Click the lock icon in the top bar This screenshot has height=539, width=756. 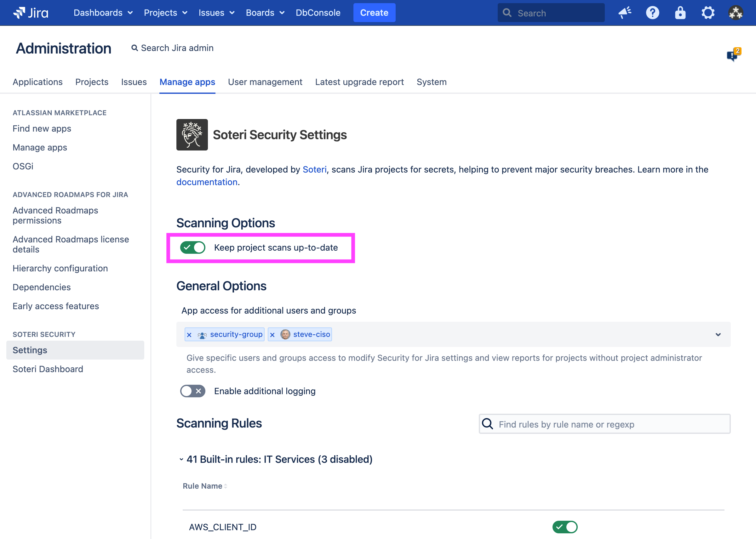680,13
